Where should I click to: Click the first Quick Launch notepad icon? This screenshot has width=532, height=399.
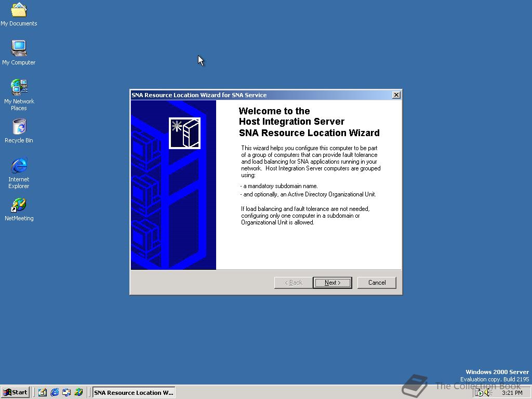43,393
